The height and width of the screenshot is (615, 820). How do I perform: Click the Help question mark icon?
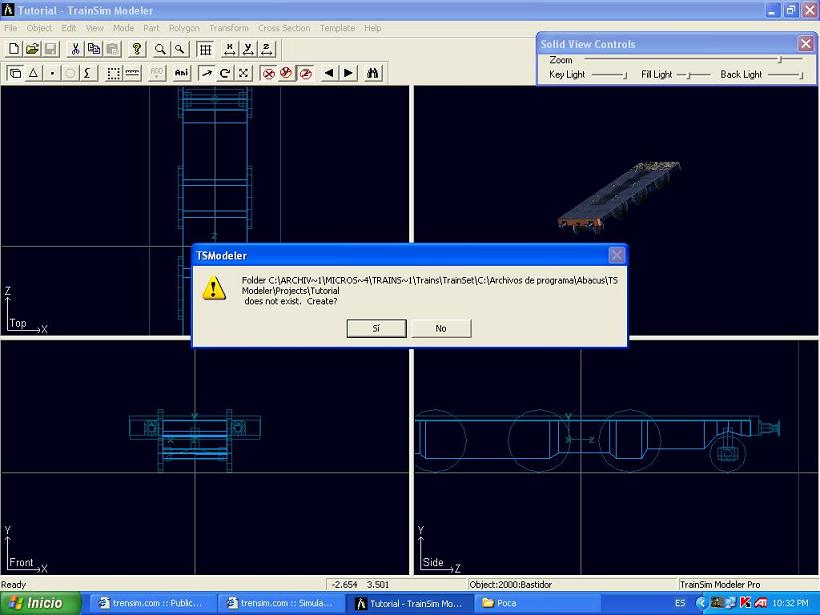pyautogui.click(x=137, y=49)
